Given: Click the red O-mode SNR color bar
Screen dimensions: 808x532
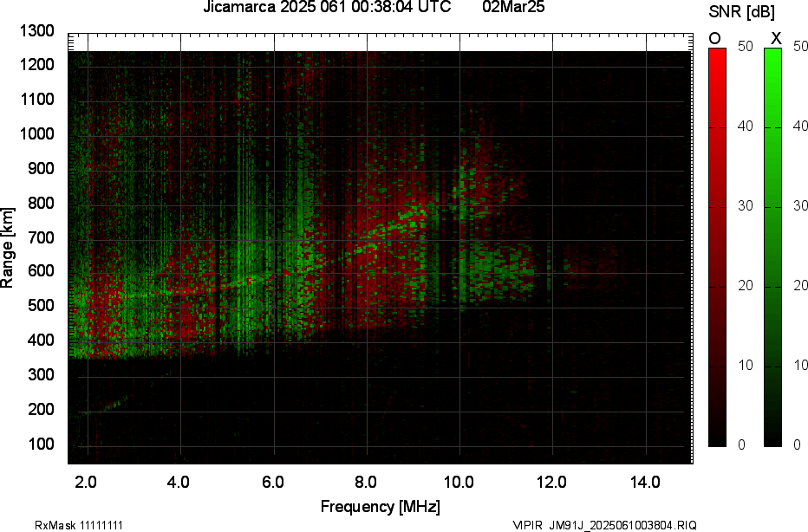Looking at the screenshot, I should [x=717, y=247].
